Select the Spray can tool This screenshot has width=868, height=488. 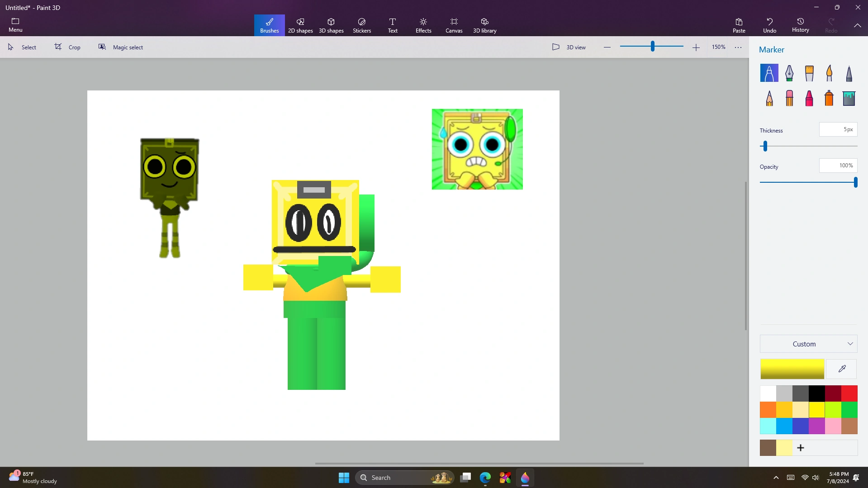tap(829, 98)
